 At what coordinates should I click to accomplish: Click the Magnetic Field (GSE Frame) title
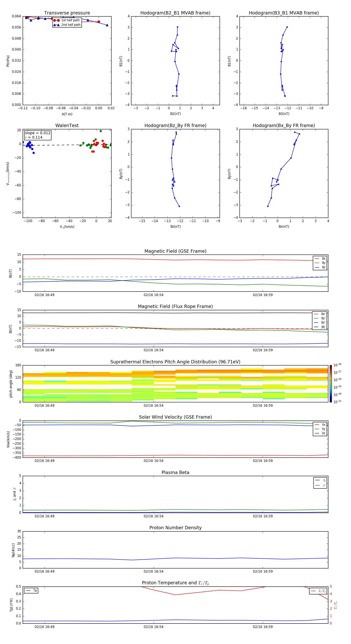click(x=175, y=251)
